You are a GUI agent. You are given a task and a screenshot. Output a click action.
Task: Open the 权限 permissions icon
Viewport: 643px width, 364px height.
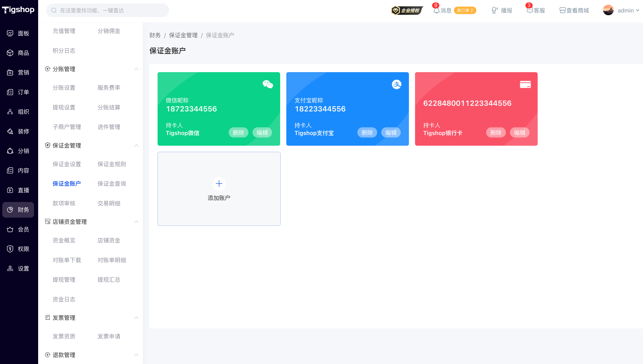pos(10,249)
